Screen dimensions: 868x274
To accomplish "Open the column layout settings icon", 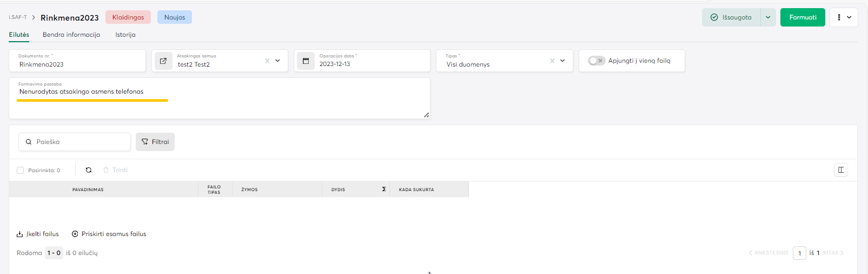I will [x=841, y=170].
